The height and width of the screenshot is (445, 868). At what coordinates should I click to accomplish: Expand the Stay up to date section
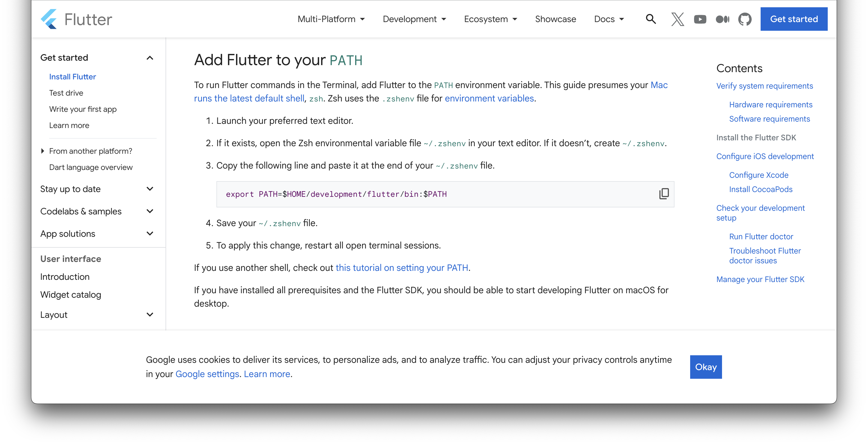150,189
